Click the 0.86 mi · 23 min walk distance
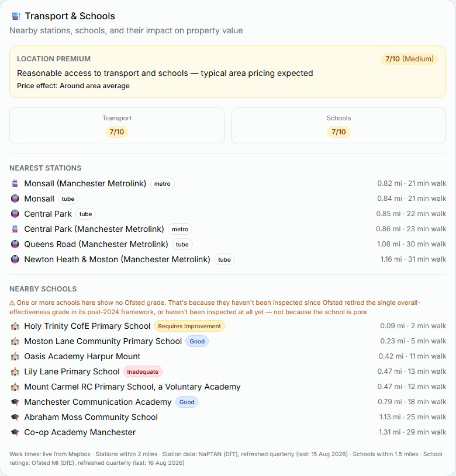This screenshot has width=456, height=476. tap(411, 229)
